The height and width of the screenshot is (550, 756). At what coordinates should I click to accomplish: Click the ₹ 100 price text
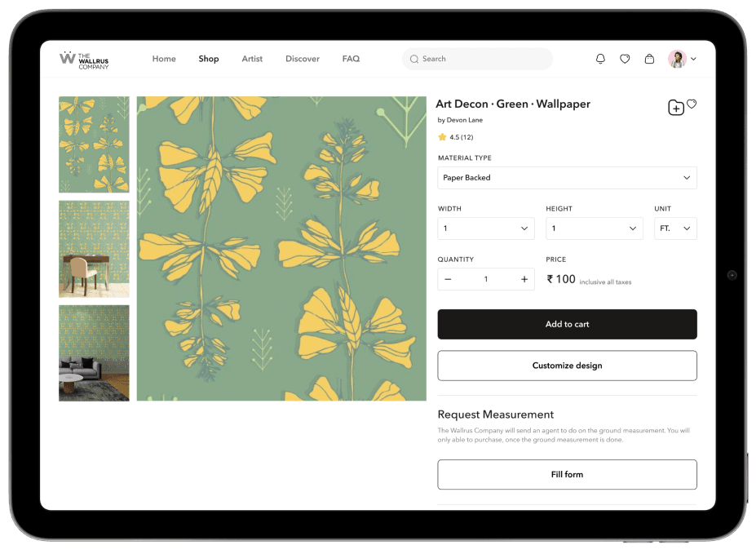561,279
